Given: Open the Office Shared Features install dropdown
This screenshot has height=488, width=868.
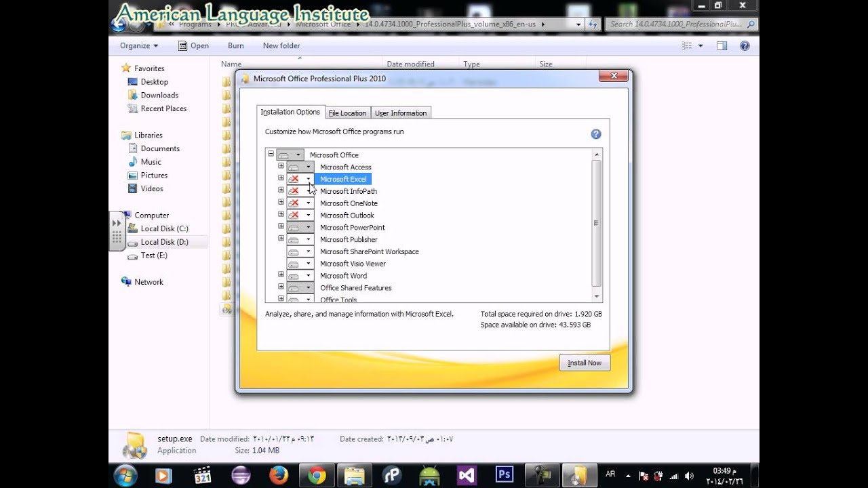Looking at the screenshot, I should [x=300, y=288].
